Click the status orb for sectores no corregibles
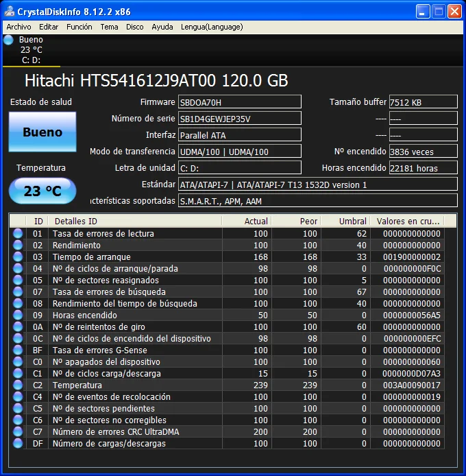The height and width of the screenshot is (476, 466). coord(18,420)
